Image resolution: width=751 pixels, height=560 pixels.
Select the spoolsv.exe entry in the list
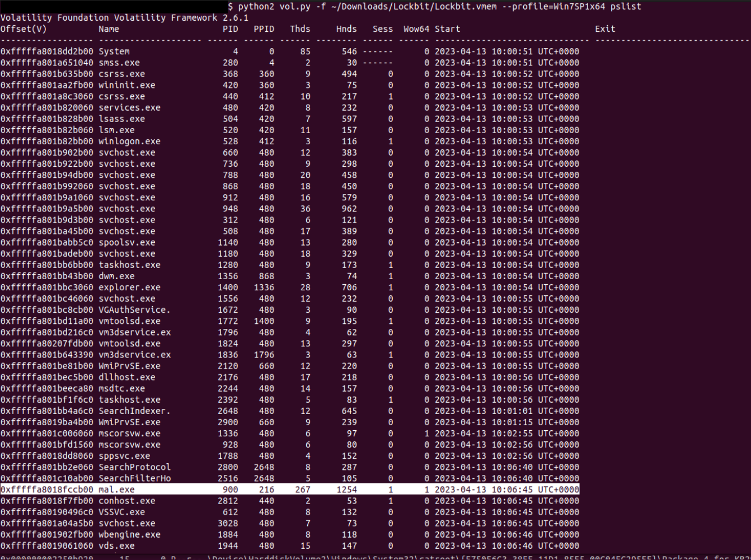pos(127,242)
